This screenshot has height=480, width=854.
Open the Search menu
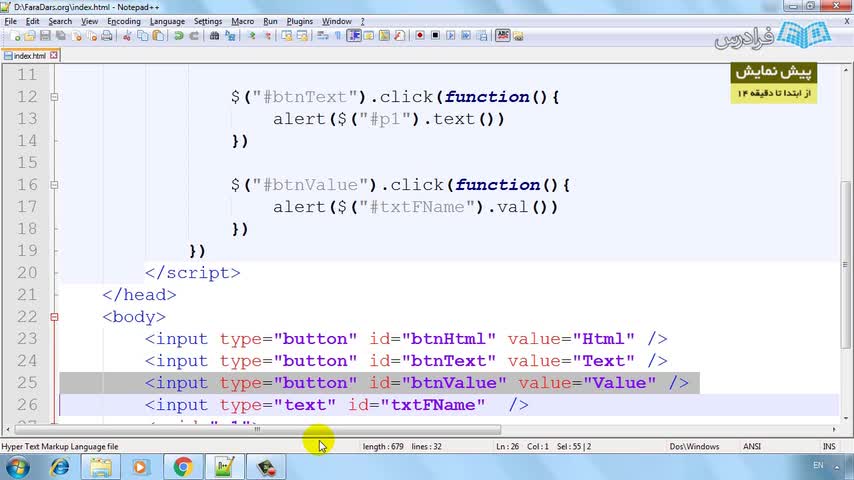point(60,21)
